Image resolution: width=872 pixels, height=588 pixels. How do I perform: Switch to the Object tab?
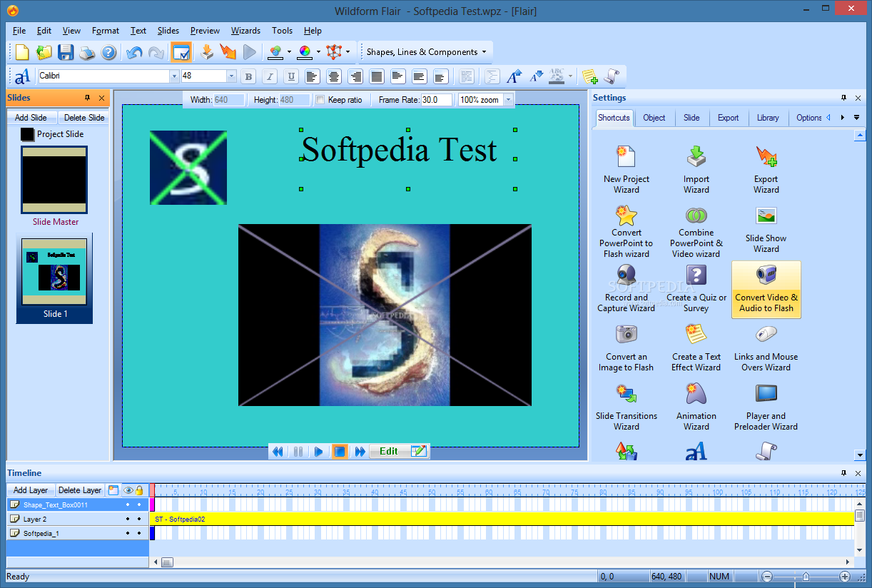(654, 118)
